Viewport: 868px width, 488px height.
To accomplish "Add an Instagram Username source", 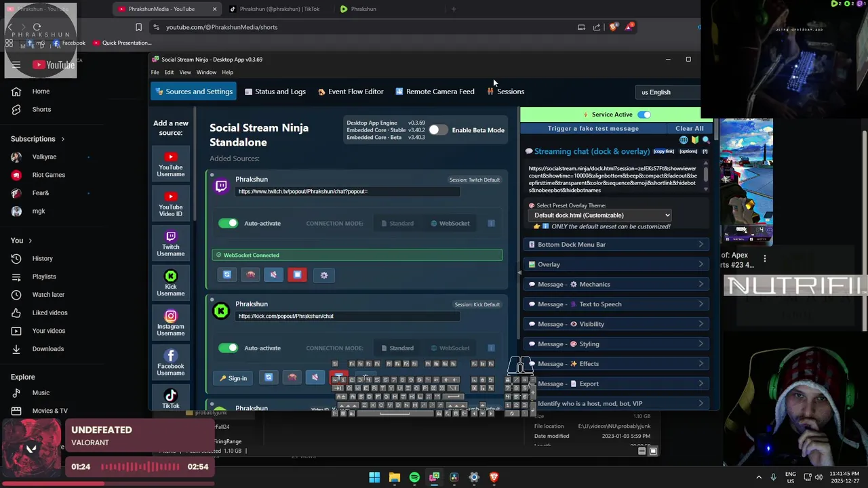I will 171,323.
